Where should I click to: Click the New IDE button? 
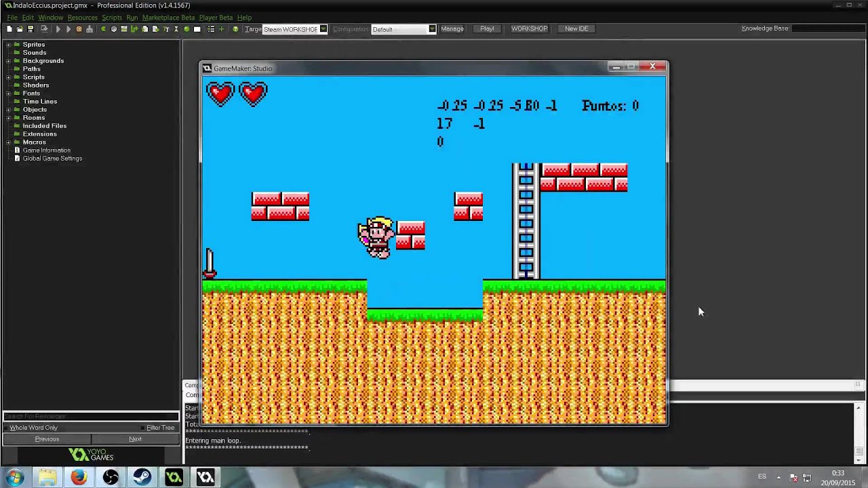[x=576, y=29]
